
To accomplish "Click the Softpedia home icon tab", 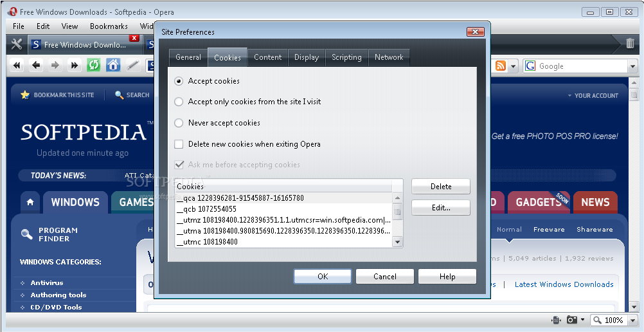I will [x=30, y=202].
